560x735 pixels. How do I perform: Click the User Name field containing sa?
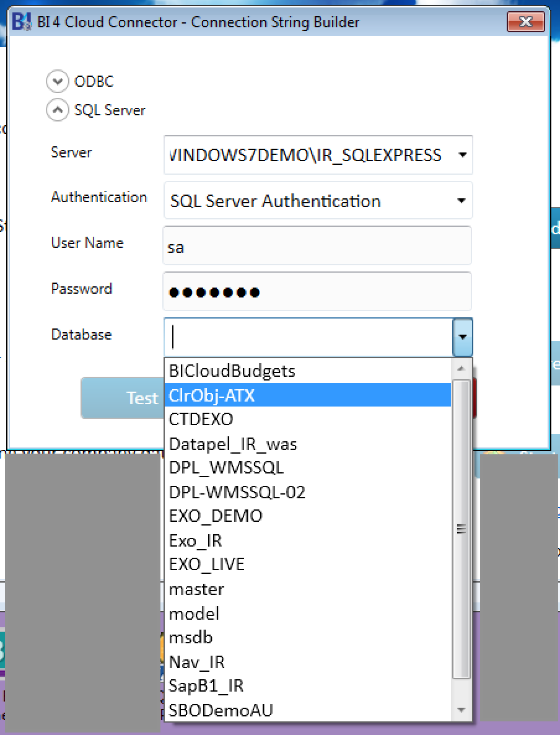tap(317, 245)
